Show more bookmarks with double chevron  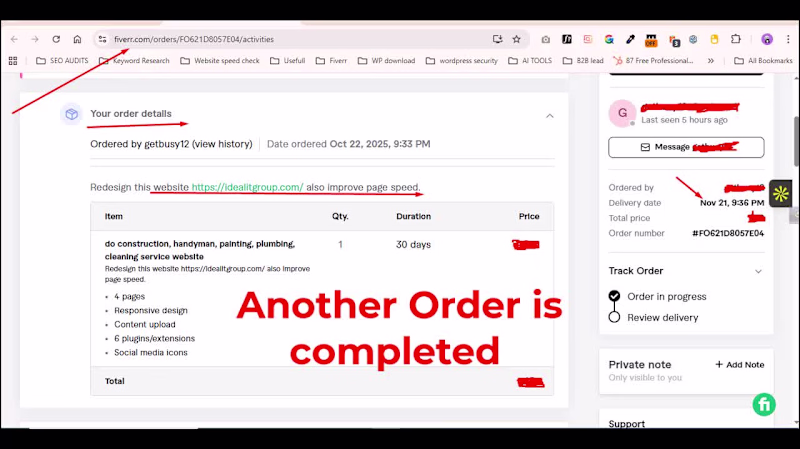(711, 61)
